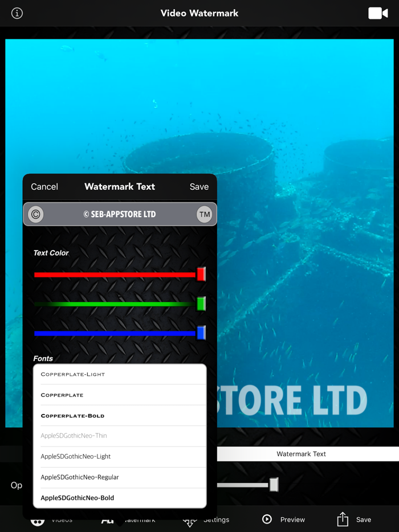Click the video preview watermark text

292,400
